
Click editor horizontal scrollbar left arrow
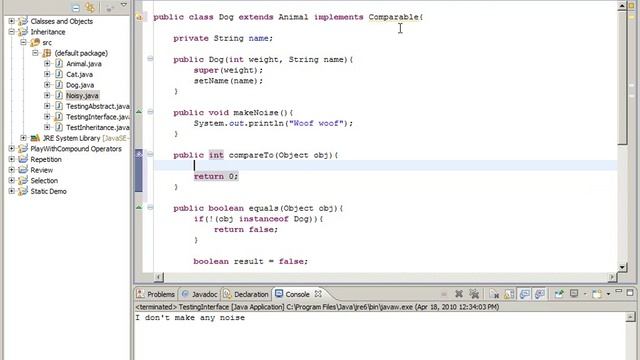(159, 277)
